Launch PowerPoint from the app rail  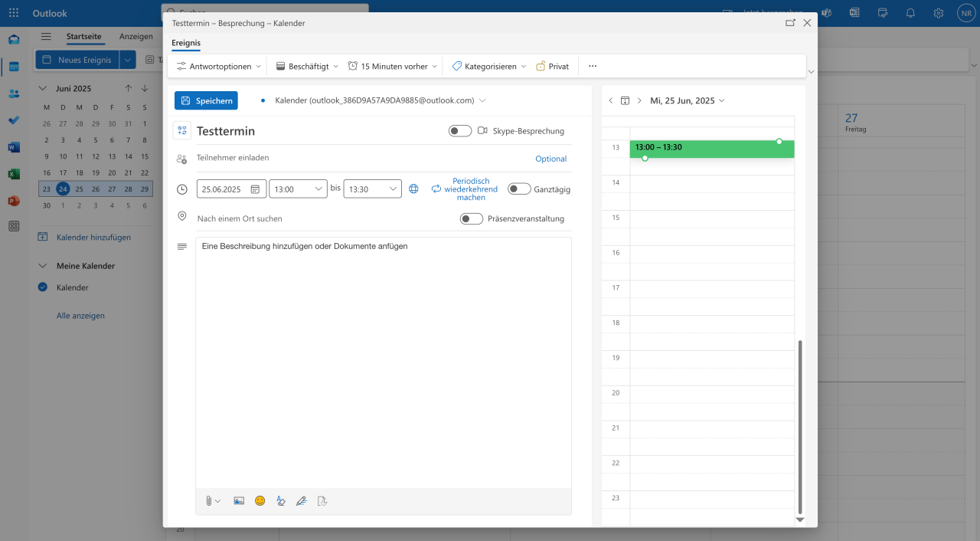[x=14, y=201]
